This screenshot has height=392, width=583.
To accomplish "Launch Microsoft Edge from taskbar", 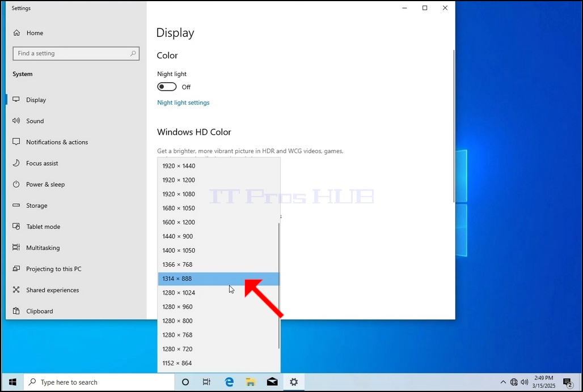I will 229,382.
